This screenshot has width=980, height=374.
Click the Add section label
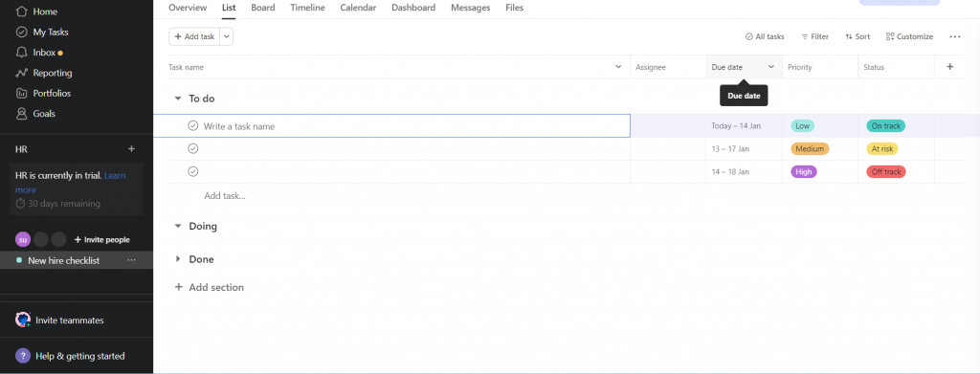click(x=216, y=287)
